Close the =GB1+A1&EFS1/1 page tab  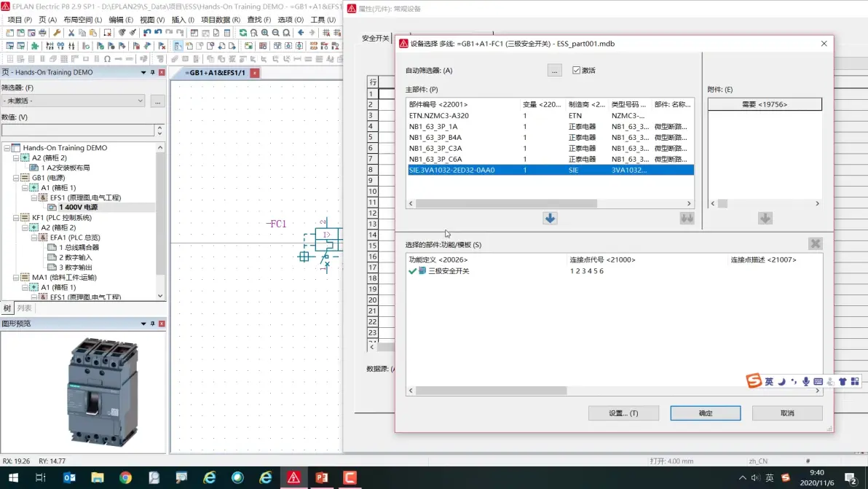point(255,73)
